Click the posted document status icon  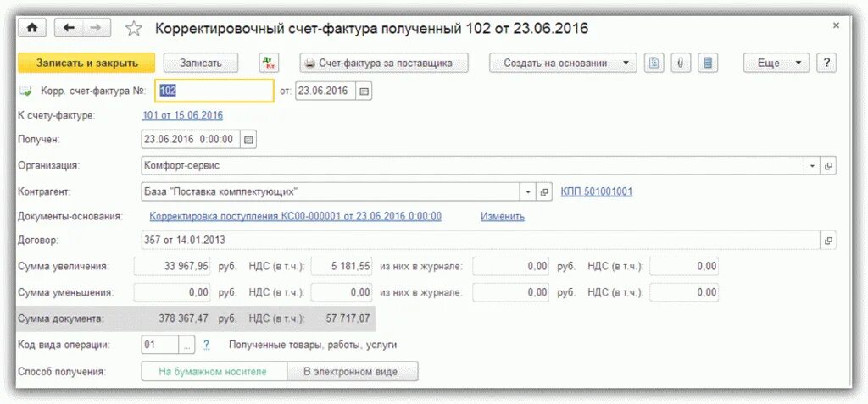[x=26, y=91]
